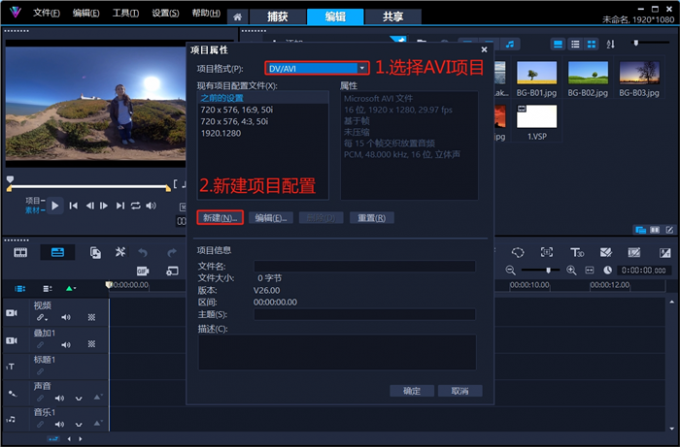Click the 编辑(E)... button in dialog
This screenshot has width=680, height=447.
pyautogui.click(x=271, y=218)
